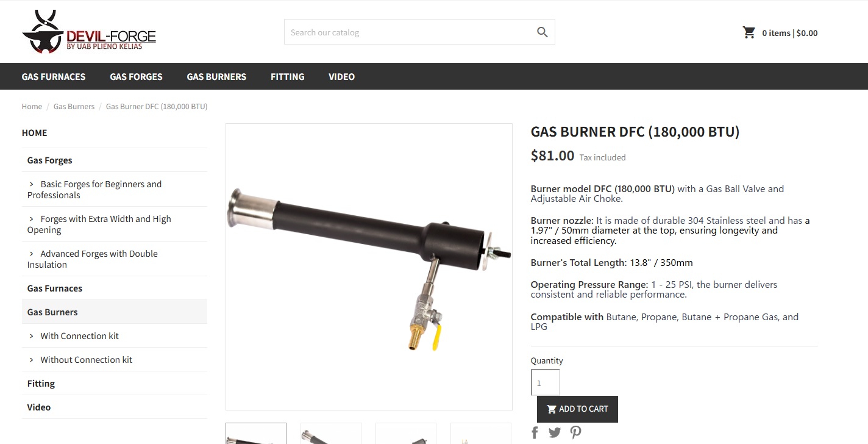The height and width of the screenshot is (444, 868).
Task: Click the Devil-Forge logo
Action: (x=89, y=32)
